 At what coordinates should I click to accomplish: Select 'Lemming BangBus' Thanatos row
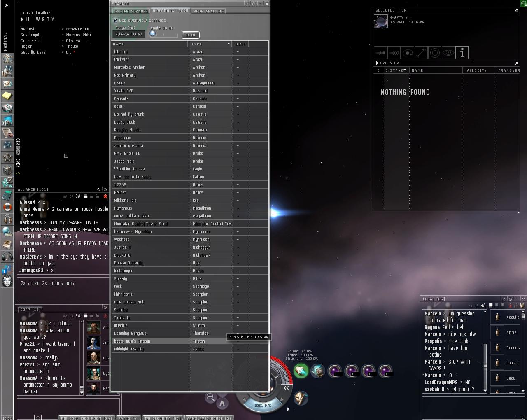pos(190,333)
